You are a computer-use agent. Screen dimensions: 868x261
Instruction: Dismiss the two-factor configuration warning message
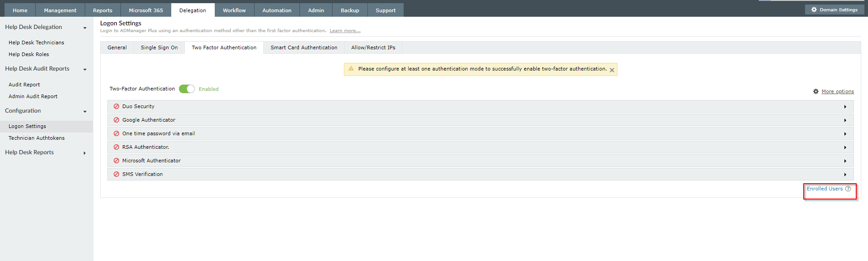(612, 70)
